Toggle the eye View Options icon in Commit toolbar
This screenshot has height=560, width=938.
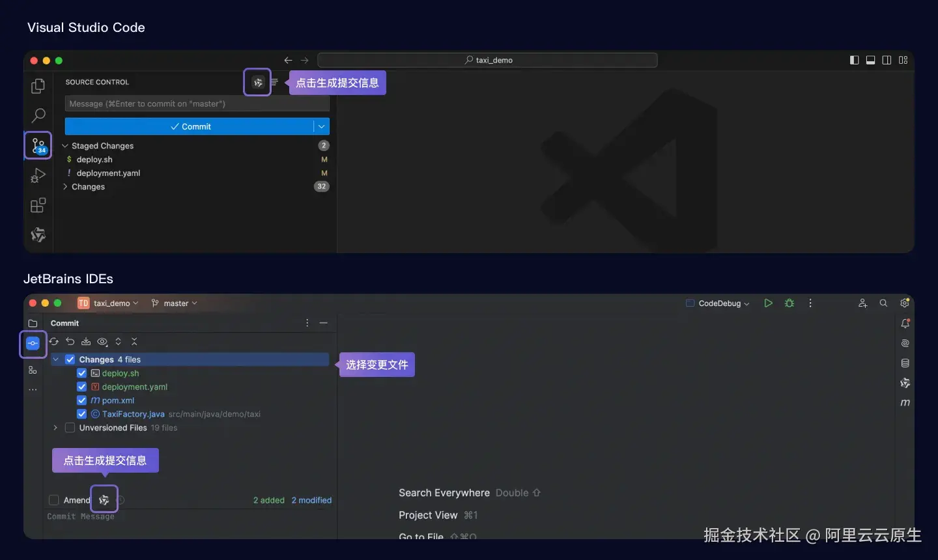click(x=102, y=341)
